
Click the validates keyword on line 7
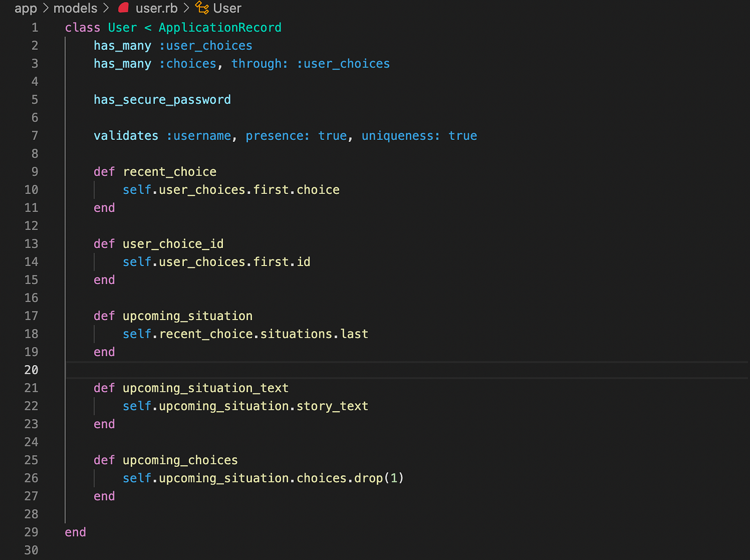(x=125, y=135)
